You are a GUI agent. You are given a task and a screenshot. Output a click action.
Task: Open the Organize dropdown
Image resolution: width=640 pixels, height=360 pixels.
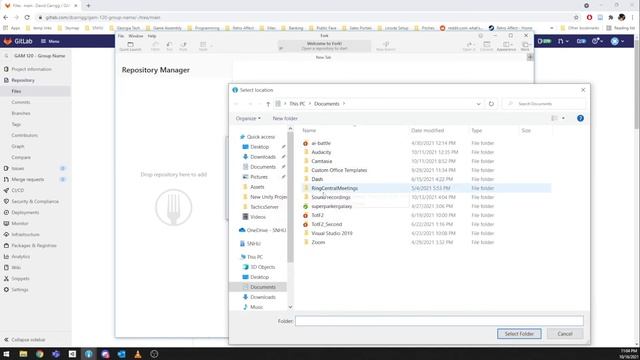248,118
